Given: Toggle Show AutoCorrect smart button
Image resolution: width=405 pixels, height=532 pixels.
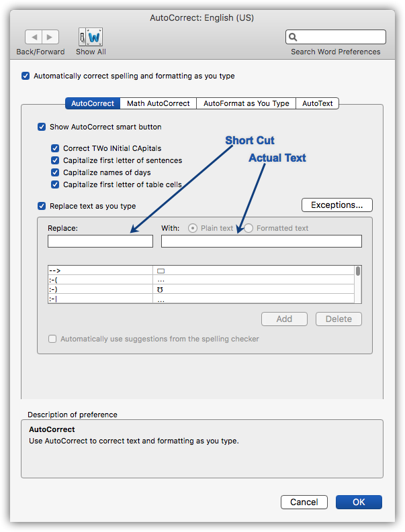Looking at the screenshot, I should pyautogui.click(x=42, y=127).
